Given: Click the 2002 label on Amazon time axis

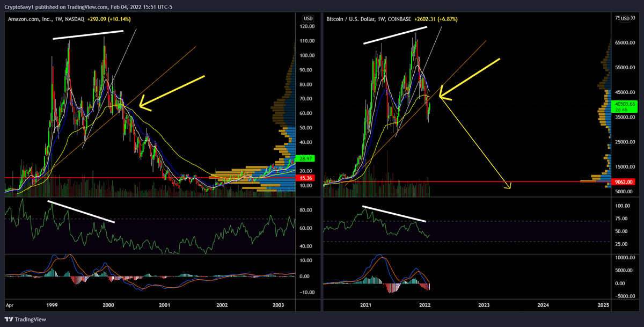Looking at the screenshot, I should tap(222, 305).
